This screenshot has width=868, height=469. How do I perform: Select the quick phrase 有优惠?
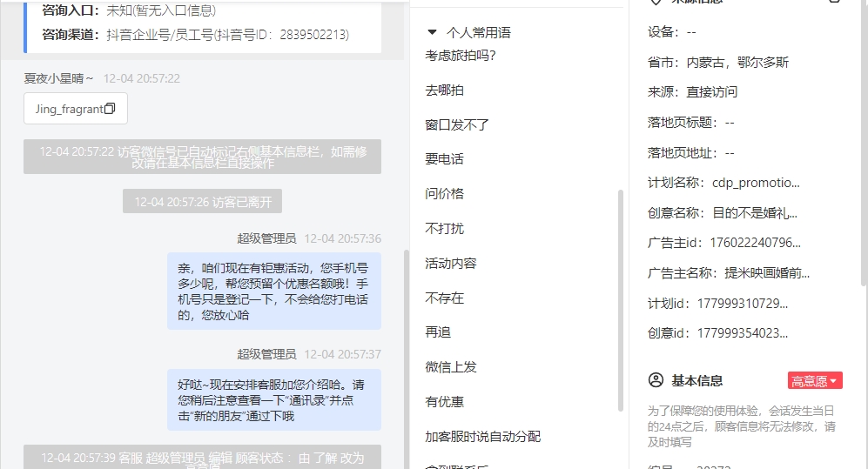(x=445, y=402)
